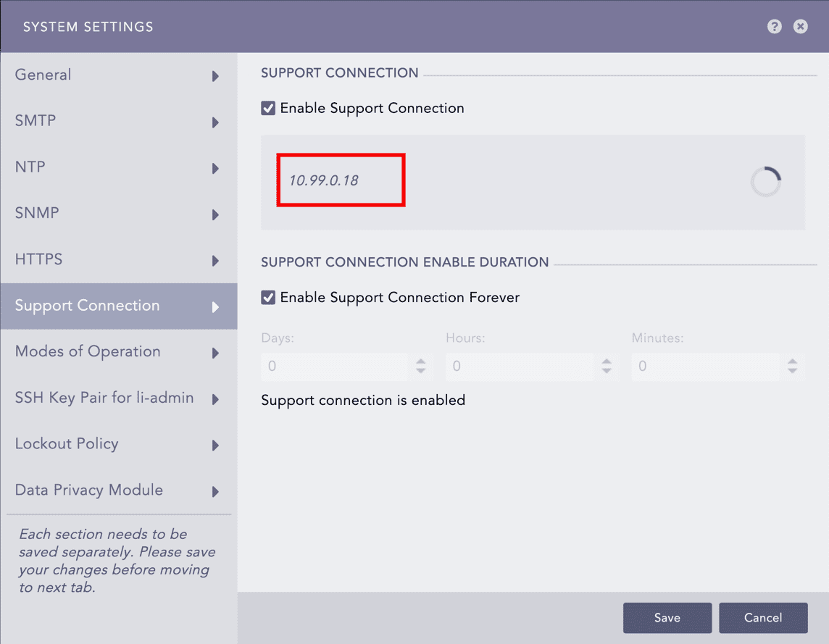Click the Hours value stepper arrows
Screen dimensions: 829x644
607,367
